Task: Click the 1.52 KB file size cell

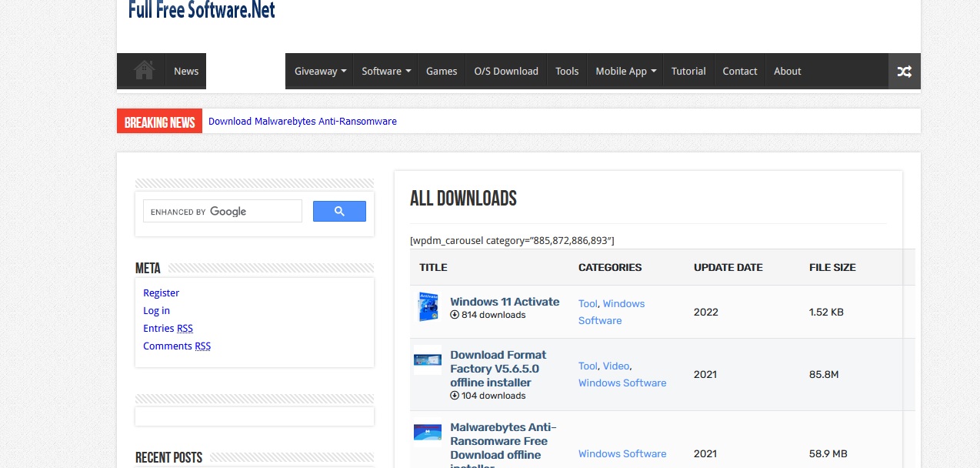Action: point(826,312)
